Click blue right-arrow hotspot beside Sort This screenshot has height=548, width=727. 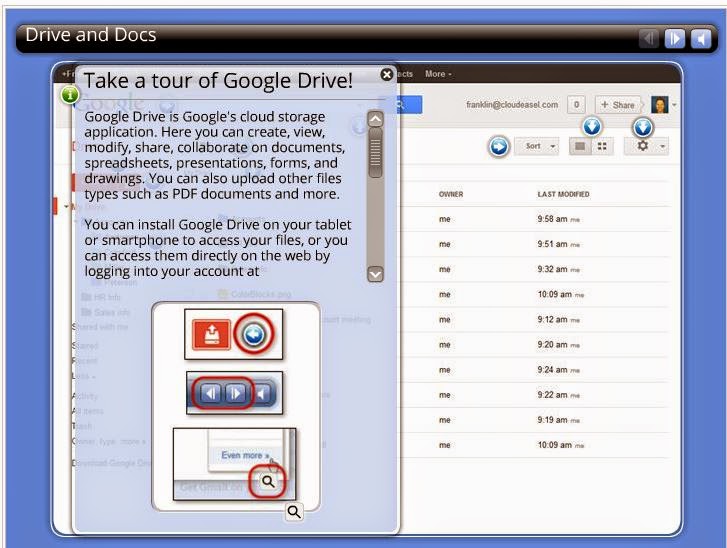point(498,147)
